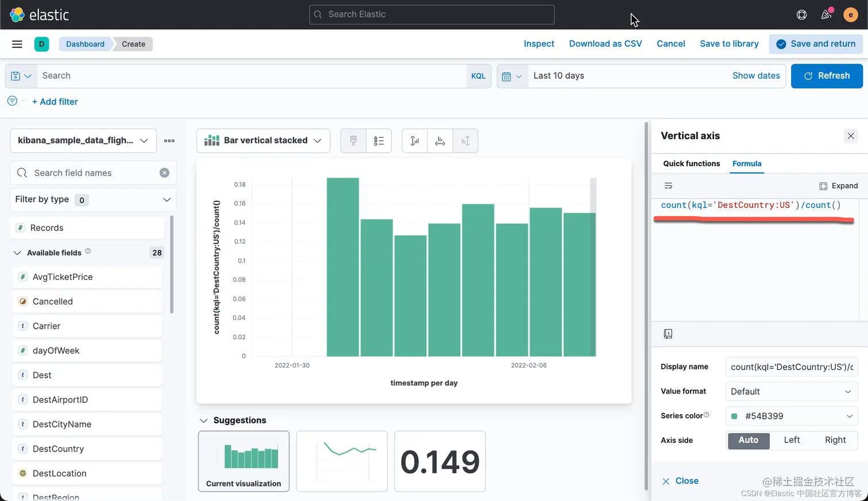Toggle word wrap in formula editor
The height and width of the screenshot is (501, 868).
point(668,186)
